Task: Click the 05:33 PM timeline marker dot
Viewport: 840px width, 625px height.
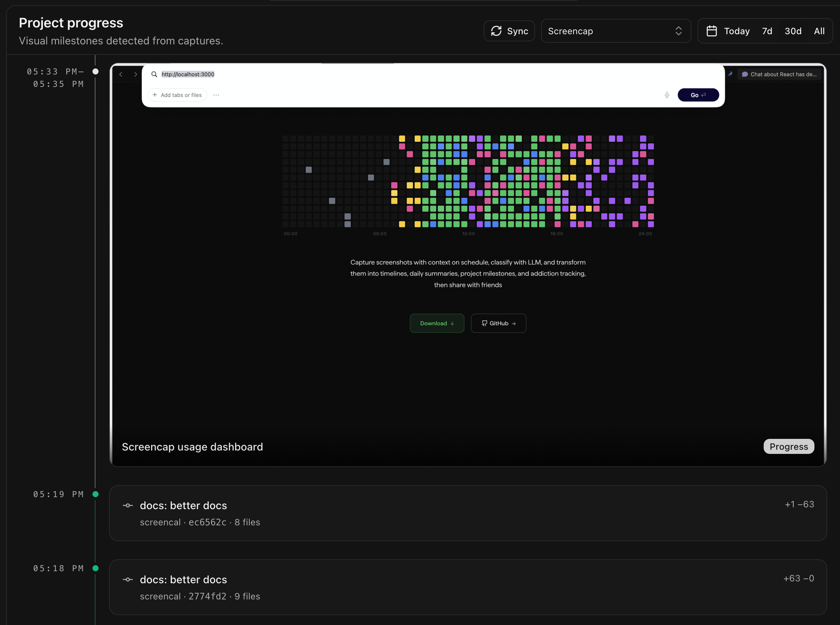Action: [96, 71]
